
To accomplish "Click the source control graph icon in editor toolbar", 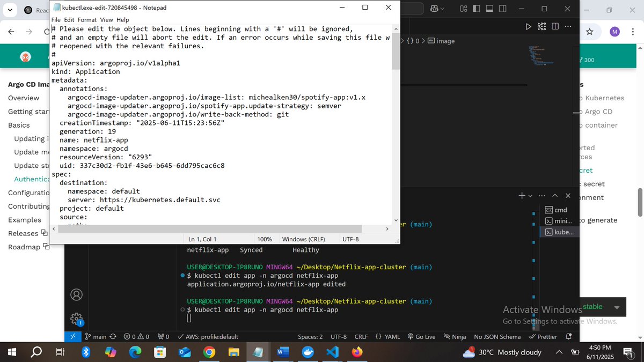I will point(541,26).
